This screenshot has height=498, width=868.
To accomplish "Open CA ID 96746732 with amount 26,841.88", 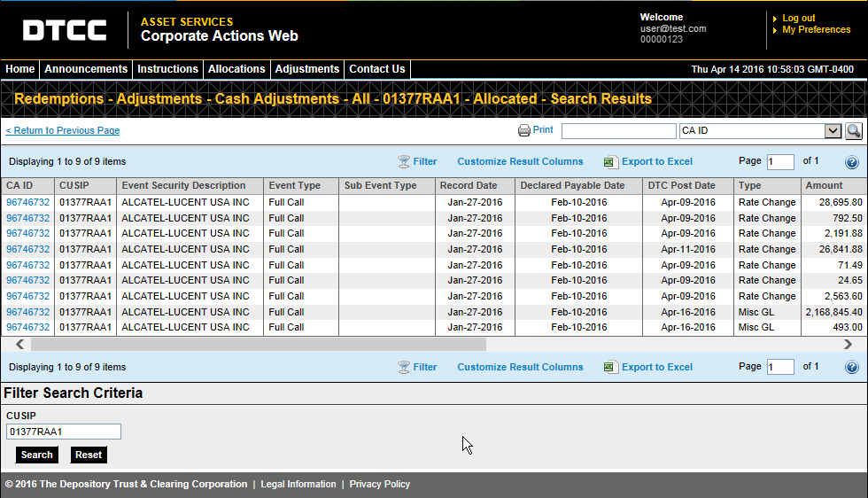I will (27, 249).
